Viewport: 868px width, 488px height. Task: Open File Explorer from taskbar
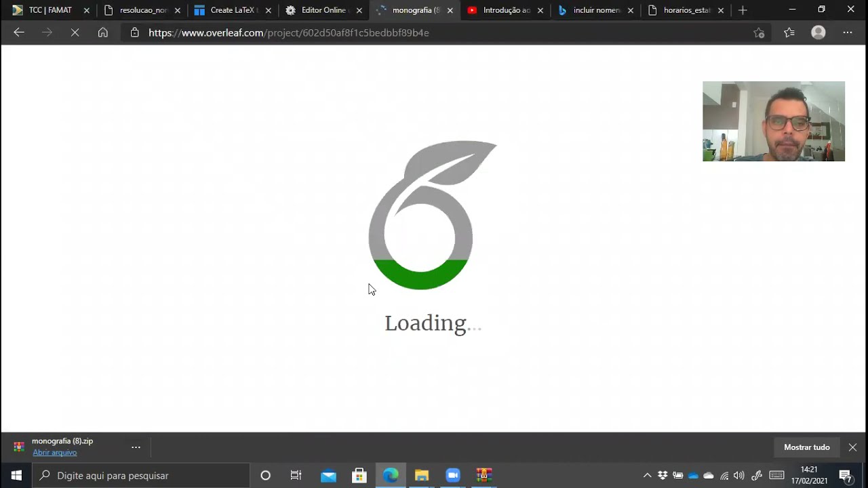click(422, 475)
